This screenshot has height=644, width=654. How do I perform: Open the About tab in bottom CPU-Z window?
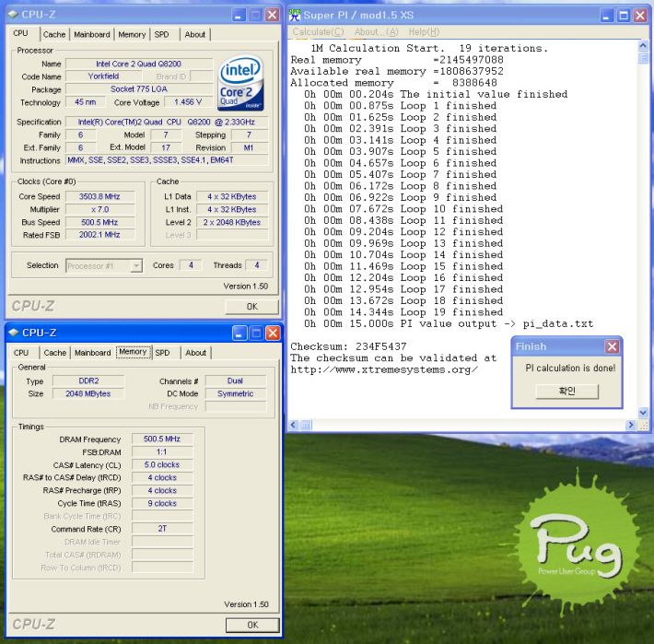point(195,353)
